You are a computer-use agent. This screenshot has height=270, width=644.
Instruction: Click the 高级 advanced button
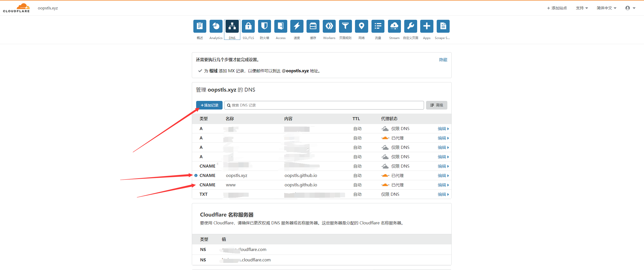point(437,105)
